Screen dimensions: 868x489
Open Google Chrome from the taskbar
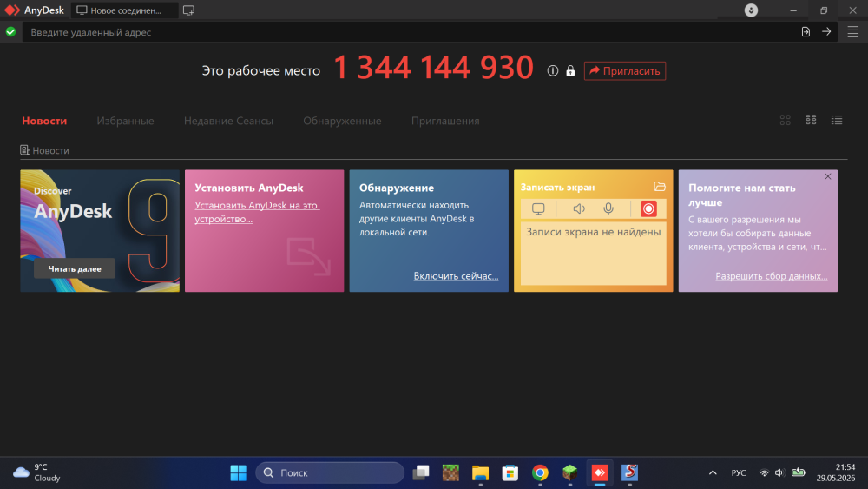(540, 473)
